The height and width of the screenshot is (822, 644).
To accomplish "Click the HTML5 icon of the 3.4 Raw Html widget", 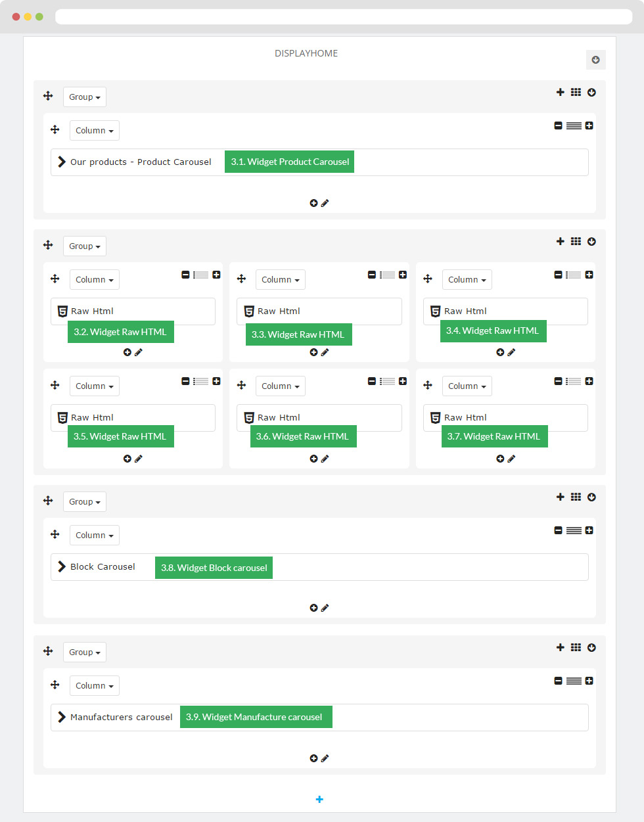I will (x=435, y=311).
